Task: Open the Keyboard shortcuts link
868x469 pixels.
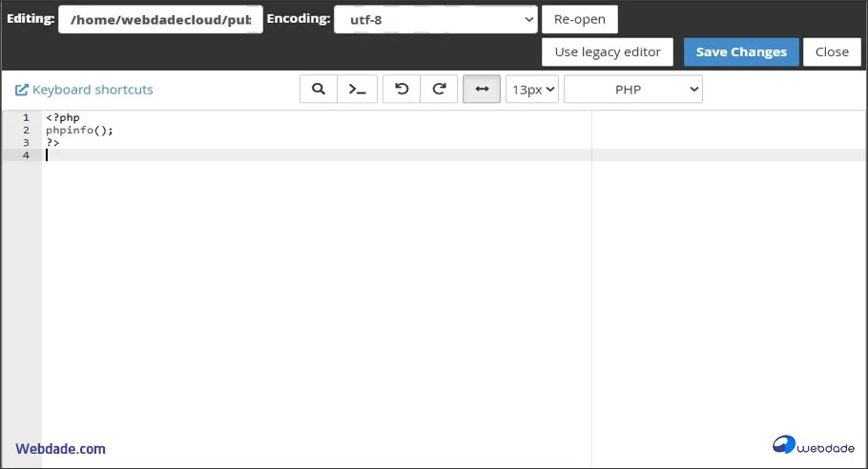Action: click(x=84, y=90)
